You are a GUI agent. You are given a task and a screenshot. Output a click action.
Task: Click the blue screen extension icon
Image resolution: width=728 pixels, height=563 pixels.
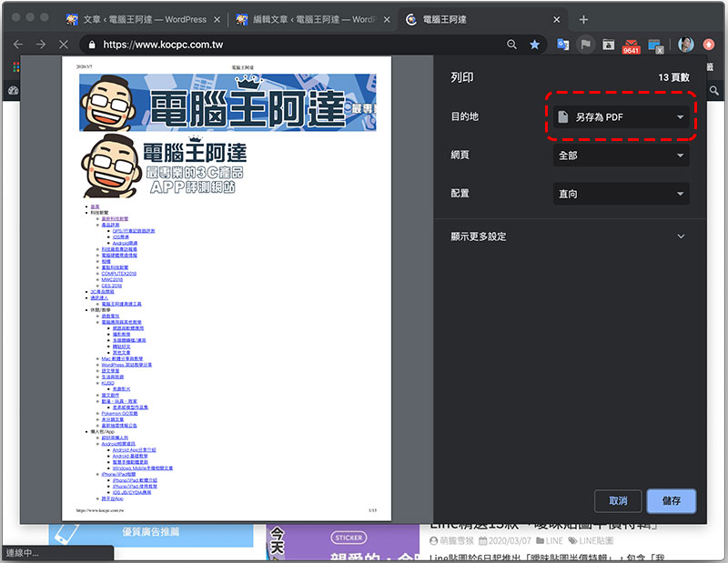click(655, 46)
